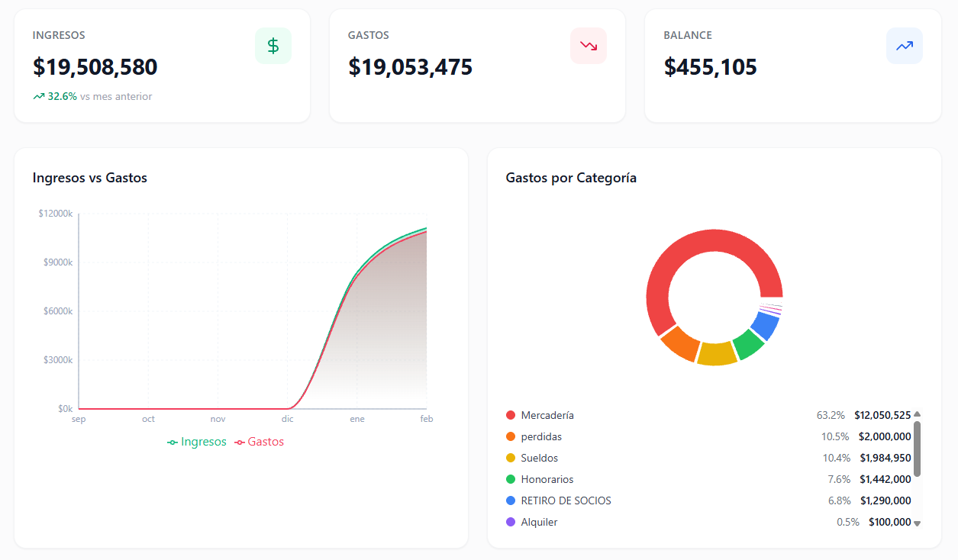Click the blue RETIRO DE SOCIOS donut segment
The width and height of the screenshot is (958, 560).
[x=766, y=326]
